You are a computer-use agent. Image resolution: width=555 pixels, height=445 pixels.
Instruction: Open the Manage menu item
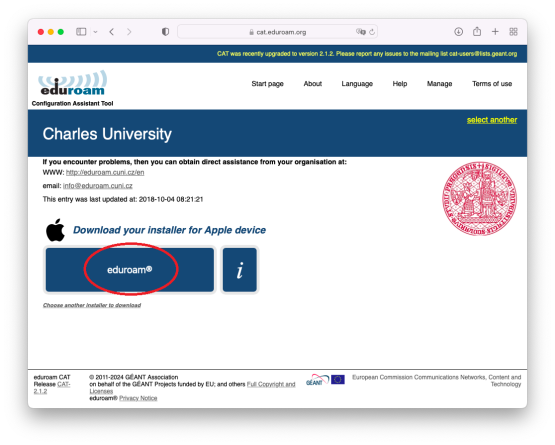coord(439,84)
